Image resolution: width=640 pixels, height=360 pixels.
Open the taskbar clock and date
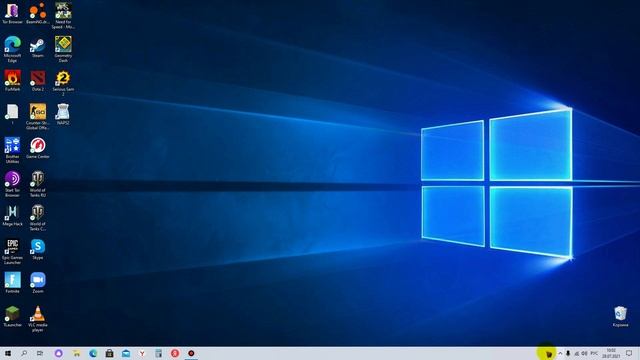pyautogui.click(x=611, y=353)
